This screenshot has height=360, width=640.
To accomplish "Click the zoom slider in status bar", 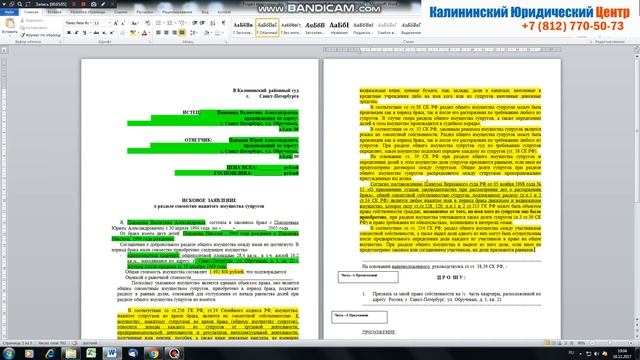I will 610,343.
